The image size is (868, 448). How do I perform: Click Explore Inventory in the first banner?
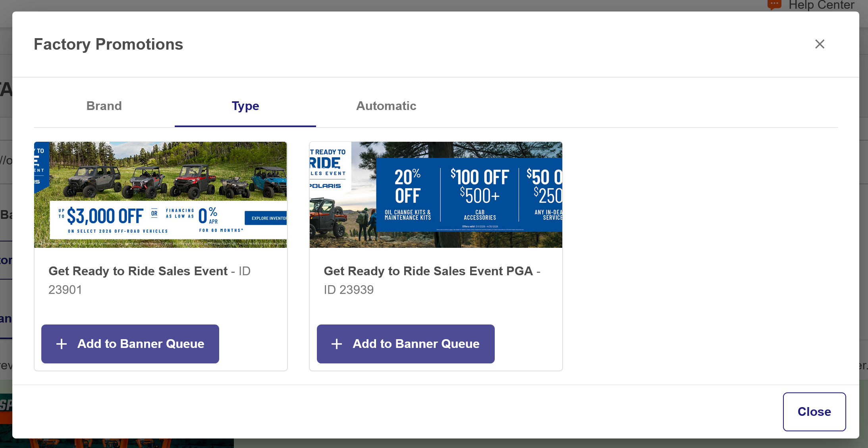[266, 218]
